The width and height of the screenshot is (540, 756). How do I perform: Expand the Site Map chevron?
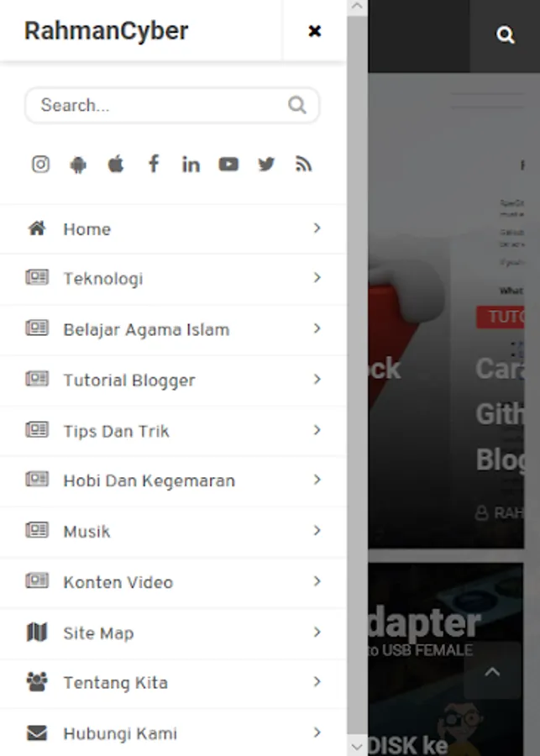(317, 632)
